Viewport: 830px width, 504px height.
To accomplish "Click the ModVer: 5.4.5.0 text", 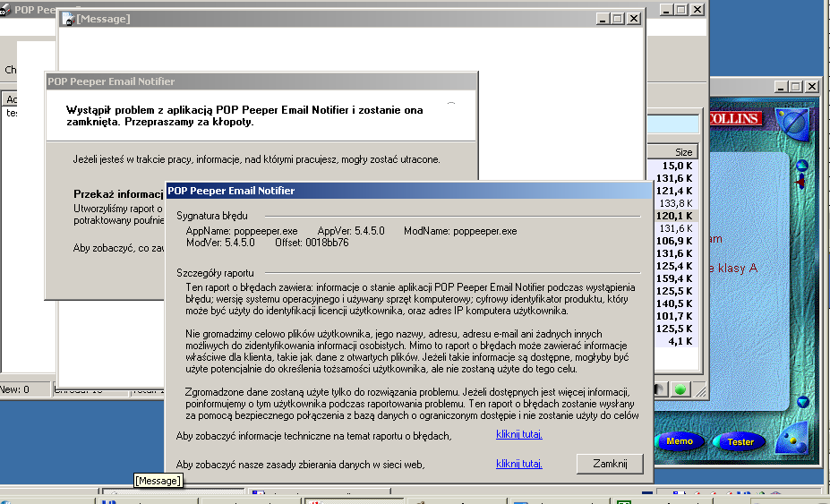I will tap(221, 243).
